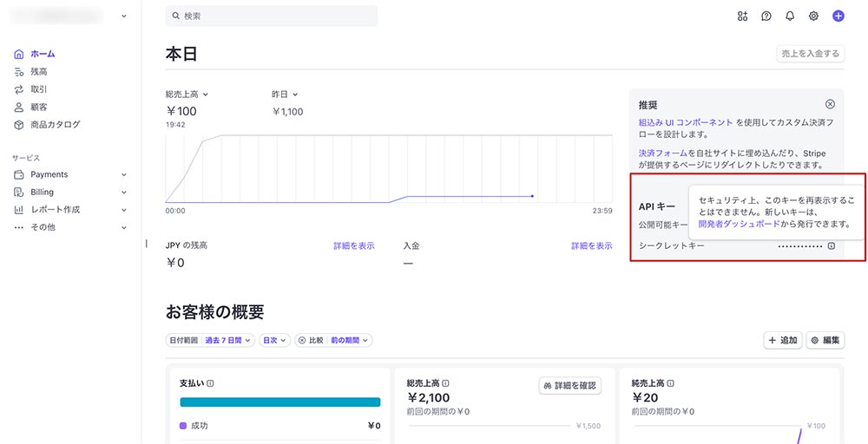Open the notifications bell icon
The image size is (868, 444).
(790, 16)
